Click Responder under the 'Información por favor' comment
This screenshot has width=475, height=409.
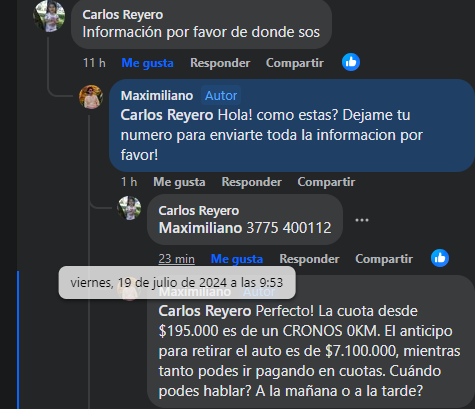(x=220, y=63)
